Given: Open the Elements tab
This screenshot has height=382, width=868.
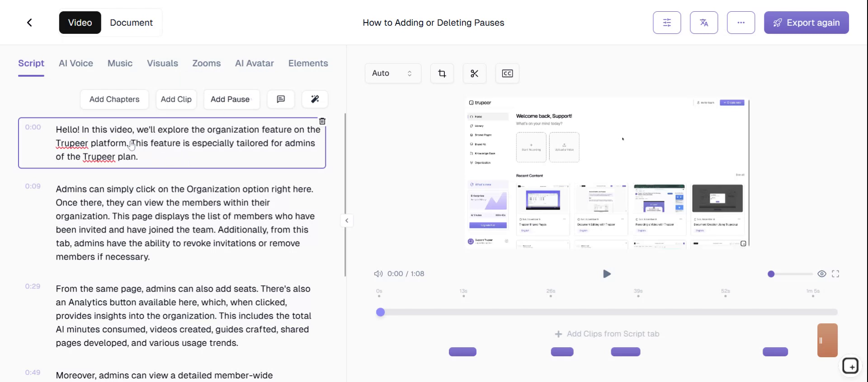Looking at the screenshot, I should [x=308, y=63].
